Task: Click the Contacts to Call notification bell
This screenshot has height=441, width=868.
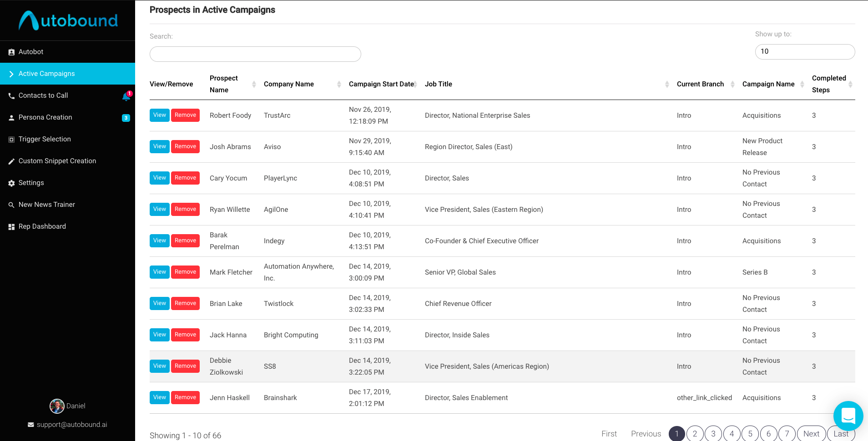Action: (x=126, y=96)
